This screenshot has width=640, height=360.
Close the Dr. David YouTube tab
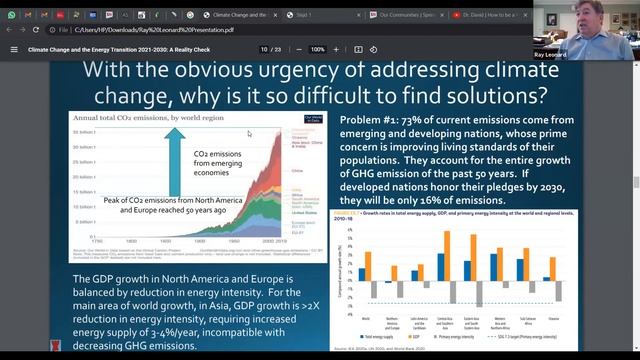point(525,15)
